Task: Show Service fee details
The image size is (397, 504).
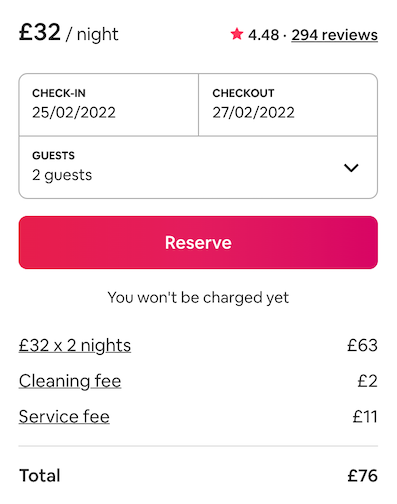Action: click(64, 417)
